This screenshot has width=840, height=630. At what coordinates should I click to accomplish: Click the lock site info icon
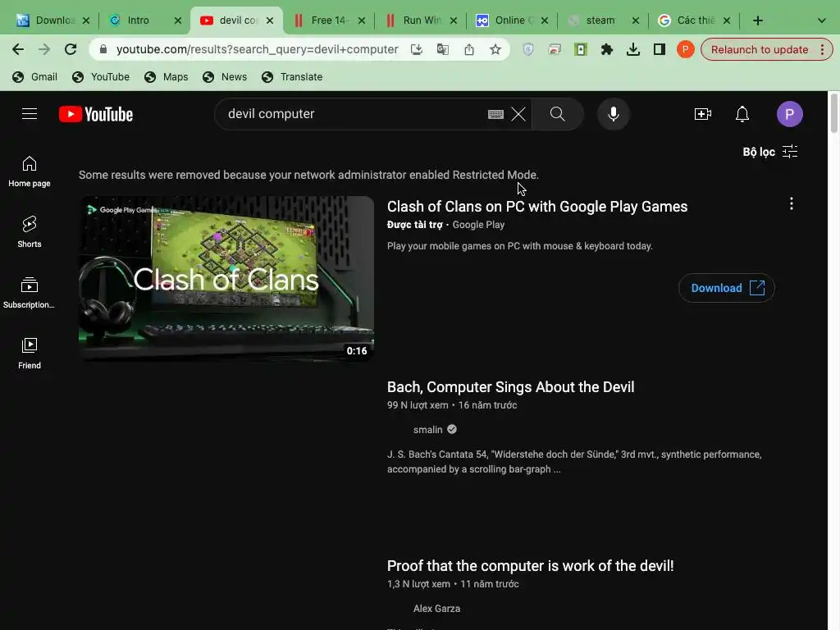pyautogui.click(x=103, y=49)
